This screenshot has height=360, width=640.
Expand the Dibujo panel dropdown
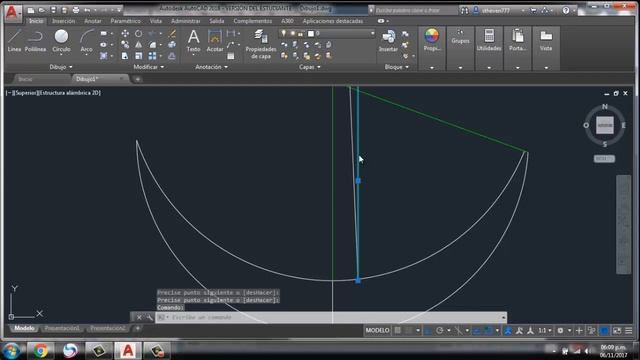61,67
